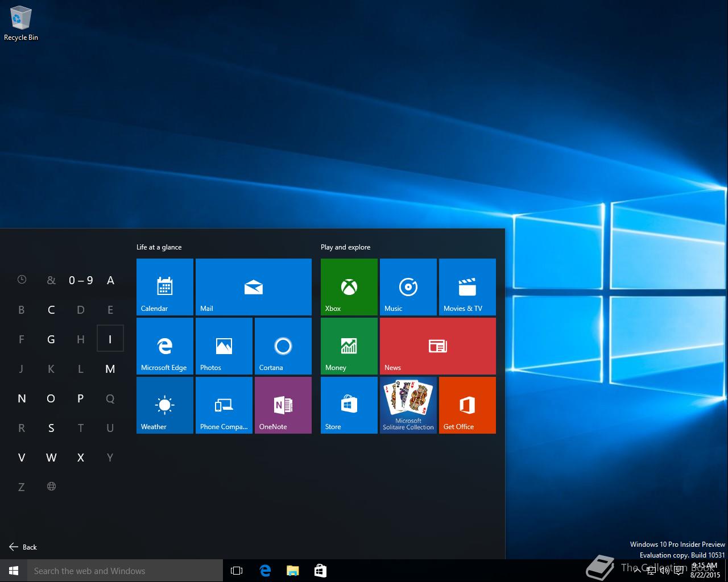
Task: Focus the Search the web and Windows box
Action: [125, 571]
